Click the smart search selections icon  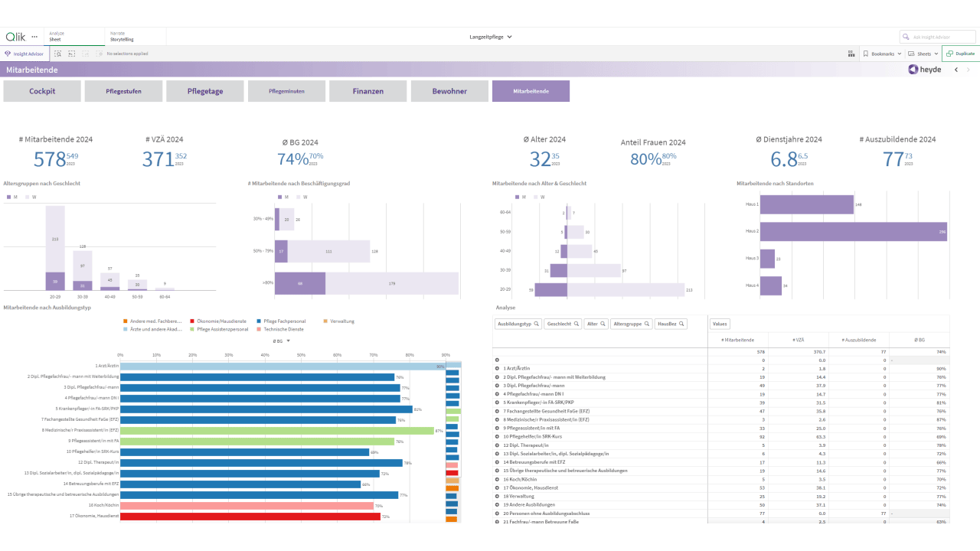[58, 54]
